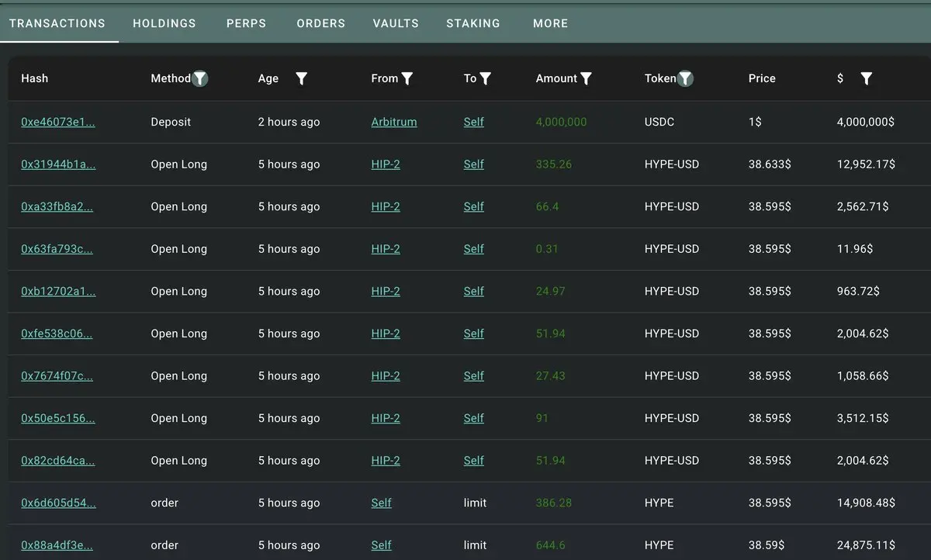
Task: Select the 4,000,000 deposit amount
Action: click(561, 122)
